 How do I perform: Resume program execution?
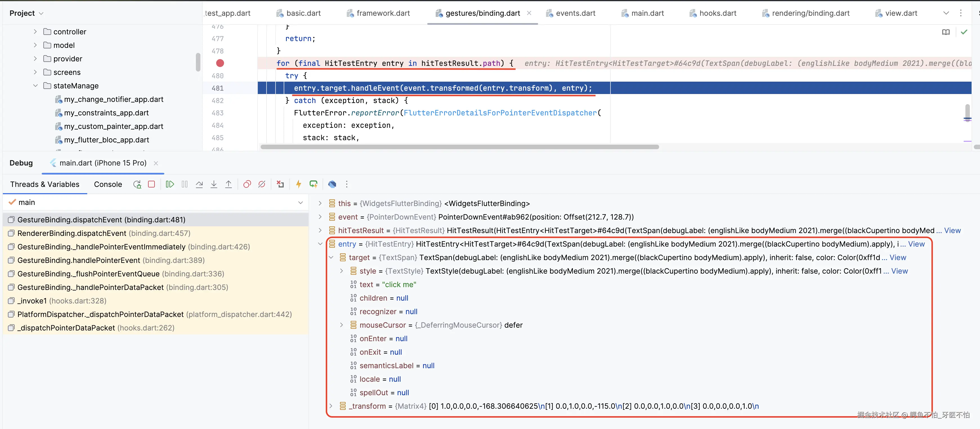coord(170,184)
